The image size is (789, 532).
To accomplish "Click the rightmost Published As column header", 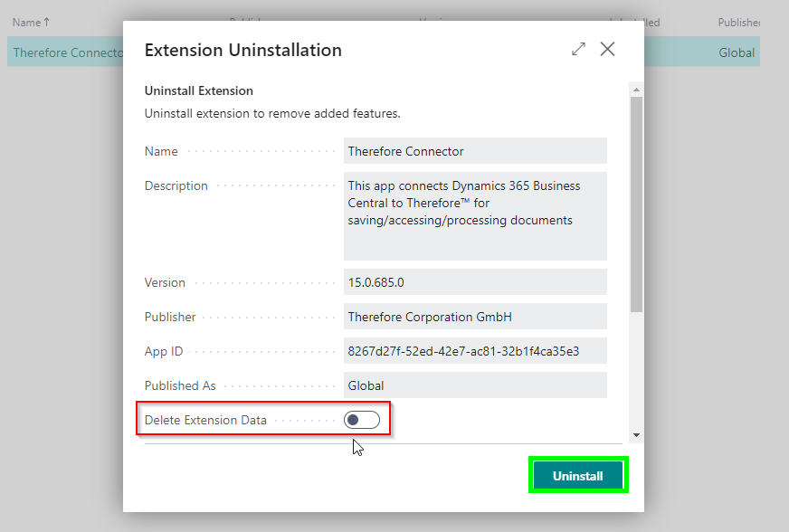I will [740, 22].
